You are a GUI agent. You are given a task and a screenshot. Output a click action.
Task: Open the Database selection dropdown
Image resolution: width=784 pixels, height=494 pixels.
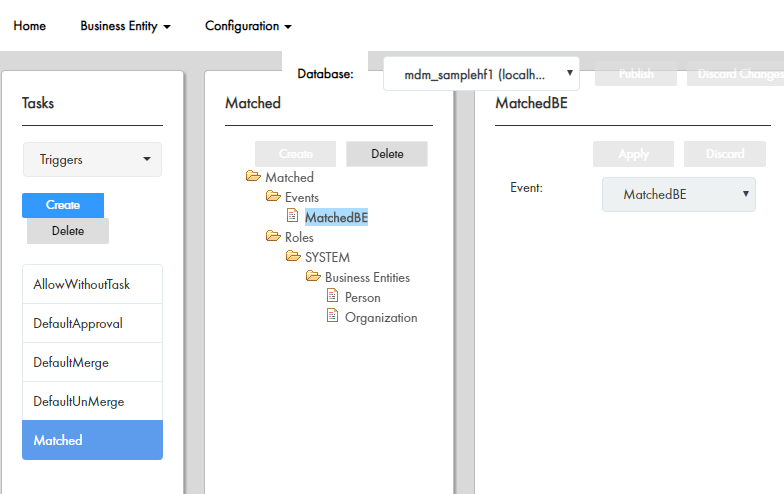482,74
